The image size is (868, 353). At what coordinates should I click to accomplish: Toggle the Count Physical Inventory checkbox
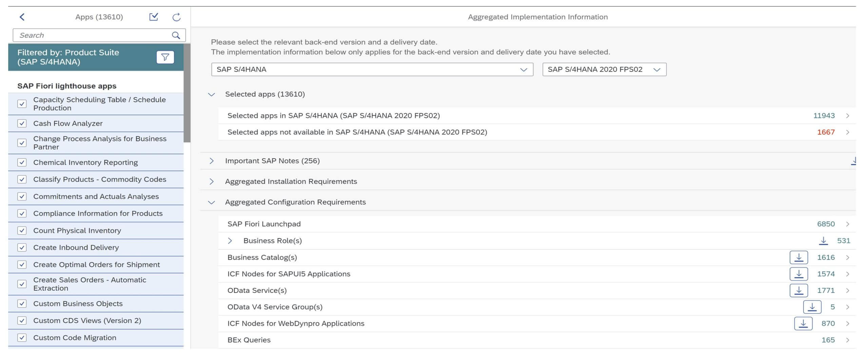coord(22,231)
